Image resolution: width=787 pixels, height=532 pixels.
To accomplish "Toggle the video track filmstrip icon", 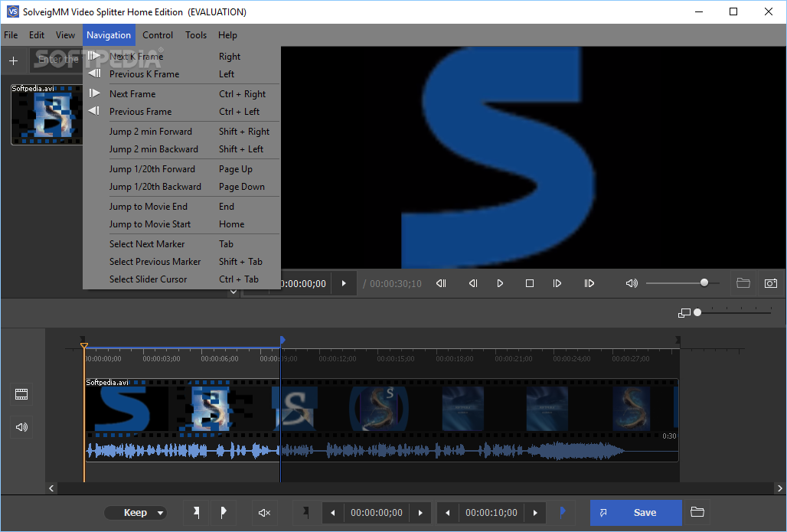I will 21,394.
